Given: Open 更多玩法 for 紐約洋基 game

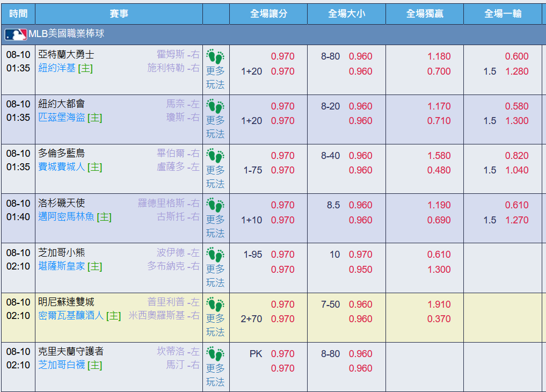Looking at the screenshot, I should [215, 78].
